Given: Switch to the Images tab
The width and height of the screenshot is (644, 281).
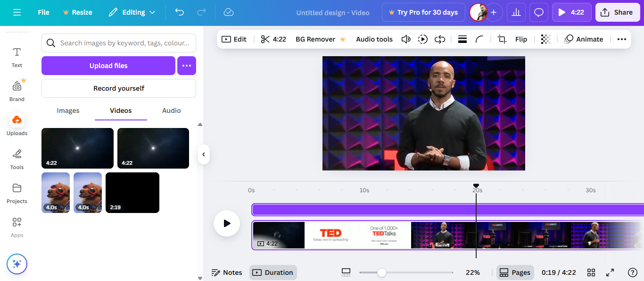Looking at the screenshot, I should [68, 111].
